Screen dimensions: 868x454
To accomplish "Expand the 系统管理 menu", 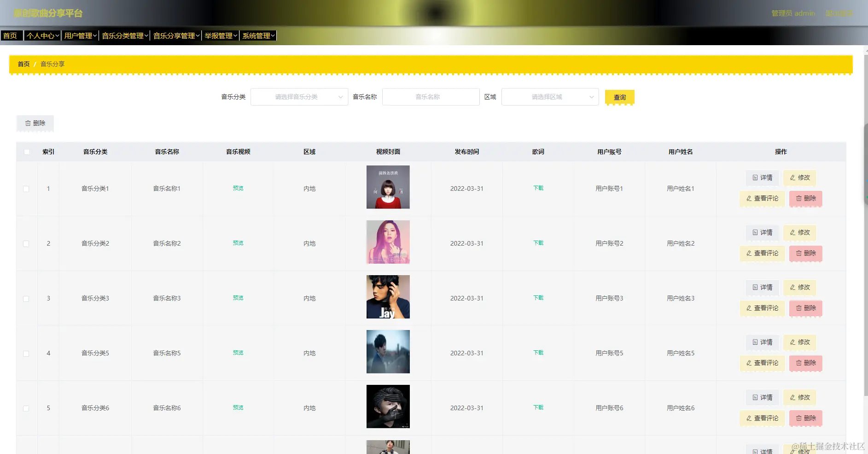I will coord(258,35).
